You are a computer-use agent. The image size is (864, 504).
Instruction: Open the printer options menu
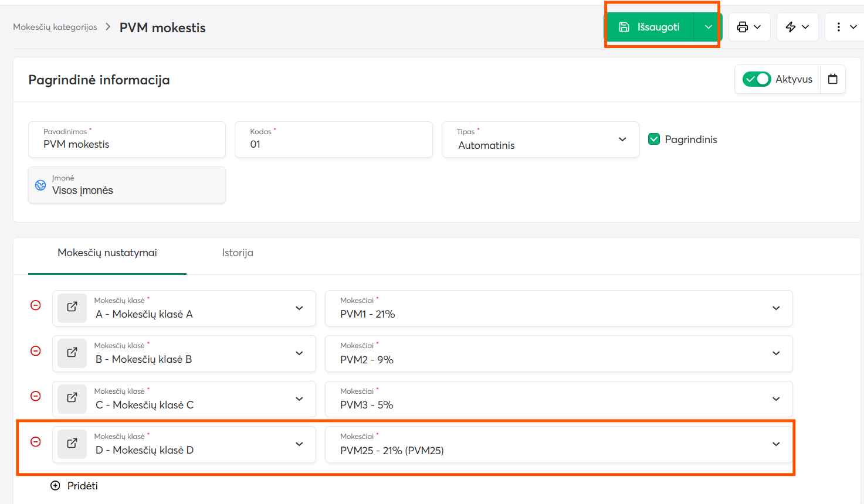point(749,27)
